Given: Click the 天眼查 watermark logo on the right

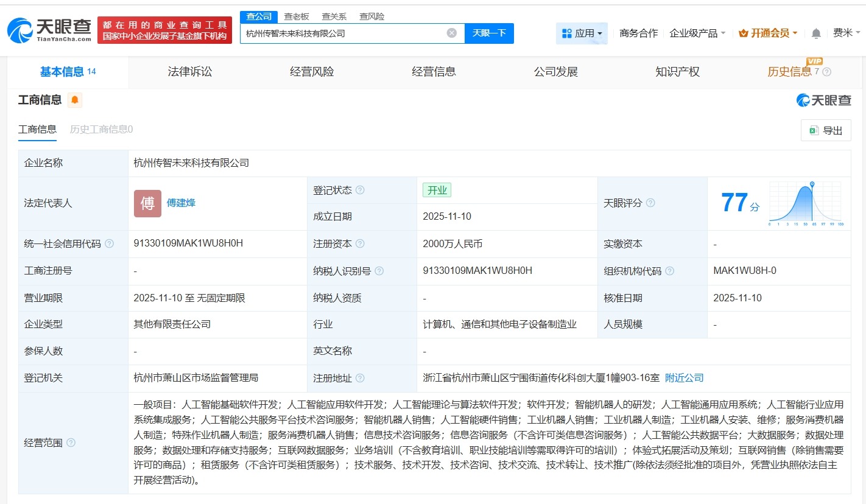Looking at the screenshot, I should (x=823, y=100).
